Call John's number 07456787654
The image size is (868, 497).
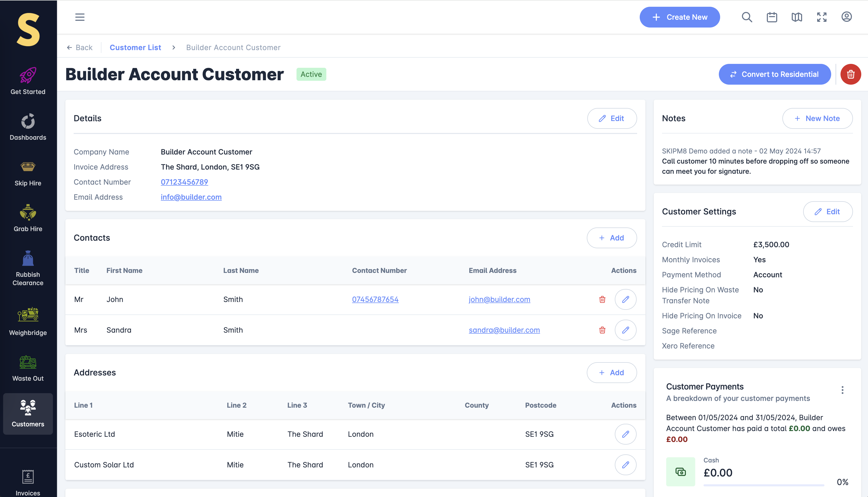(x=375, y=299)
